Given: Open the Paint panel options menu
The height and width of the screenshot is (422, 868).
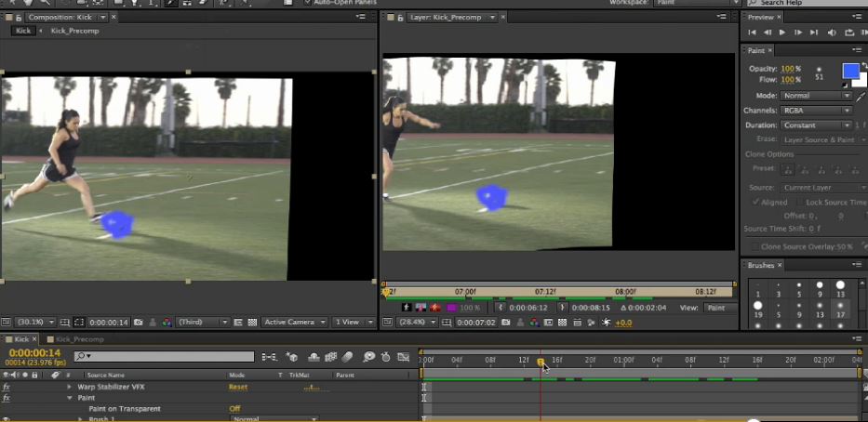Looking at the screenshot, I should point(858,50).
